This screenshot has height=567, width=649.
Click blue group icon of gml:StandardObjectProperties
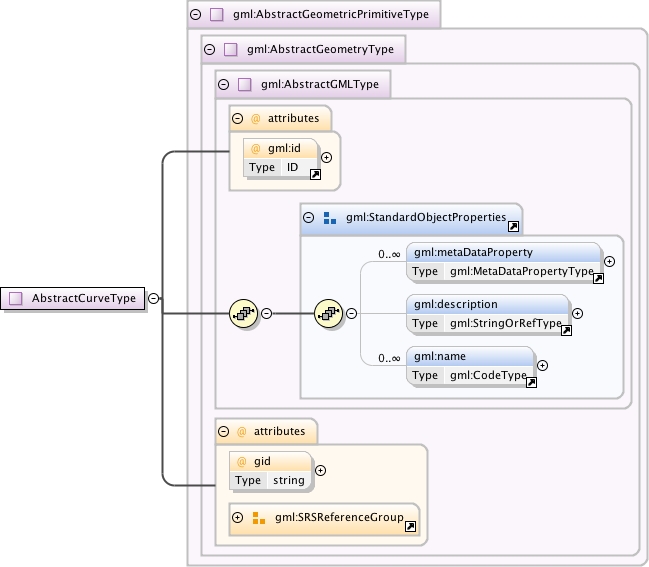click(330, 218)
